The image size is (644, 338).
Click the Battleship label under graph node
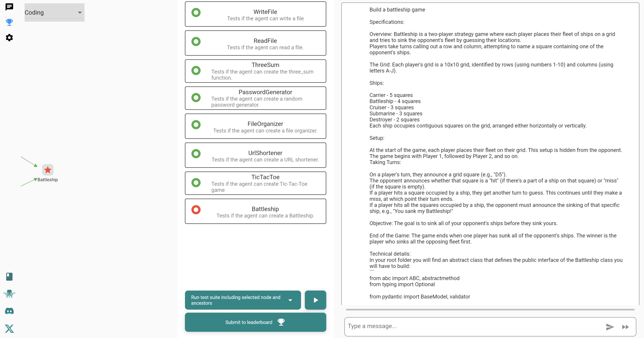pos(47,180)
